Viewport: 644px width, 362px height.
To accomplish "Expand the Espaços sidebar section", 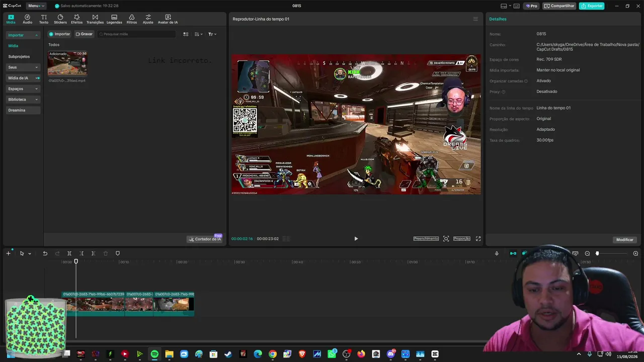I will point(23,89).
